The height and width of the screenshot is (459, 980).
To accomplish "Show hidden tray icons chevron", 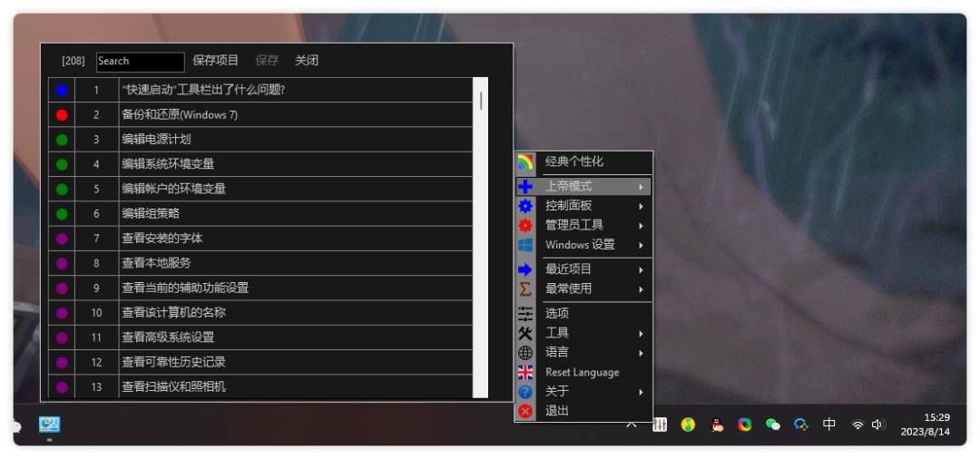I will 632,425.
